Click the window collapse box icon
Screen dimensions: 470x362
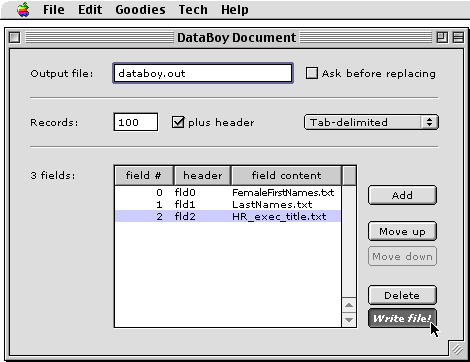pos(458,37)
